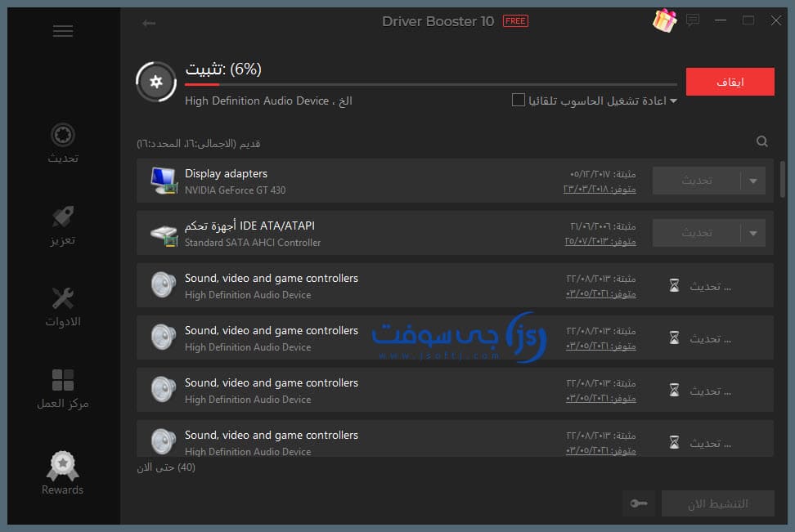
Task: Click تحديث button for NVIDIA GeForce GT 430
Action: coord(697,181)
